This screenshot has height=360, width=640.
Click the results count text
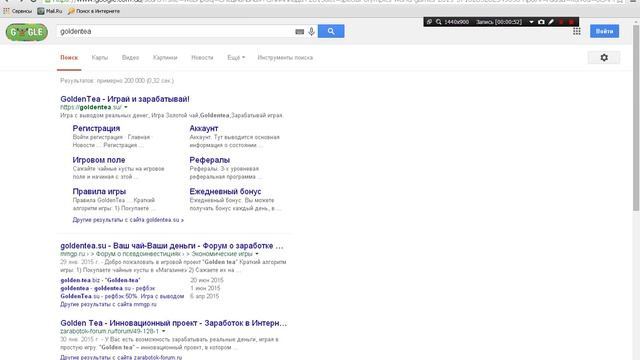(117, 81)
